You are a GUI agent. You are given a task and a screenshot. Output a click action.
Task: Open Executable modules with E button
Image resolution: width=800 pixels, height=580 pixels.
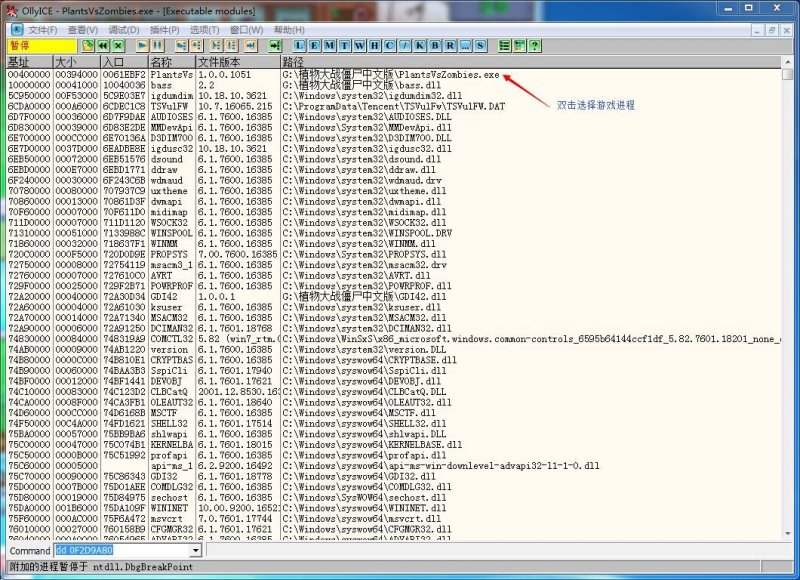coord(314,46)
